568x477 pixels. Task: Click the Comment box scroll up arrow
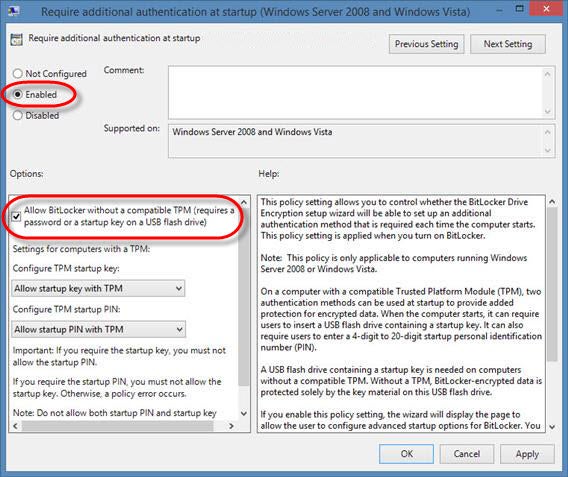pos(548,74)
